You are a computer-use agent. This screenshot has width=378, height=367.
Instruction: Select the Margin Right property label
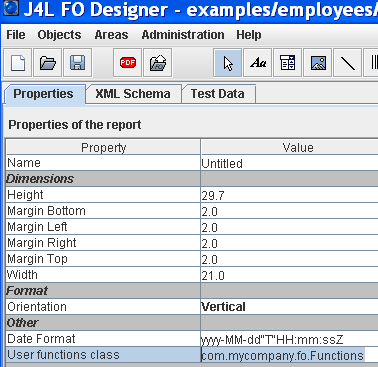click(x=103, y=243)
